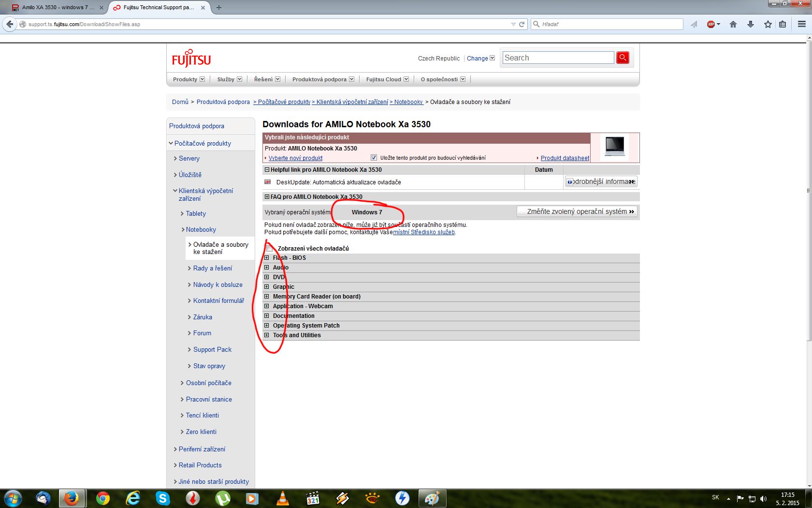Viewport: 812px width, 508px height.
Task: Click the volume speaker tray icon
Action: (x=763, y=498)
